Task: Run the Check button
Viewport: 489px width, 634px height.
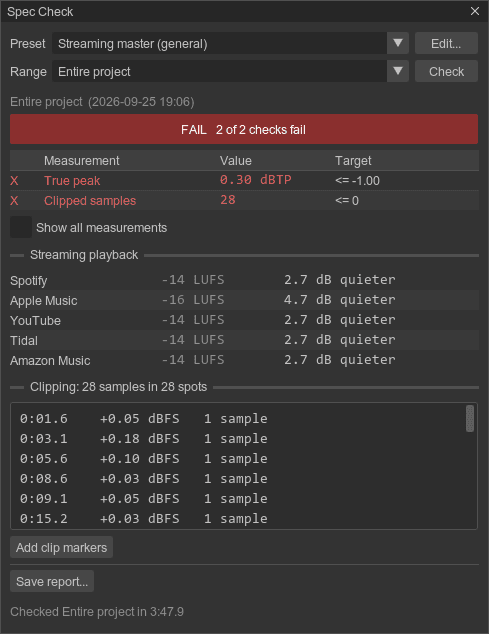Action: click(446, 71)
